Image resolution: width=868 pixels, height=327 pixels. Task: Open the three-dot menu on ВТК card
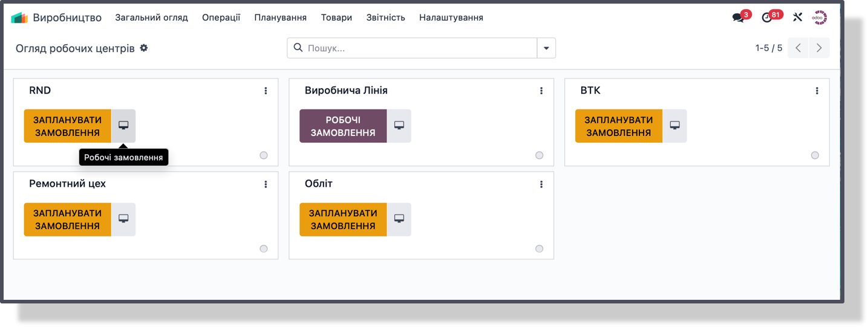817,91
